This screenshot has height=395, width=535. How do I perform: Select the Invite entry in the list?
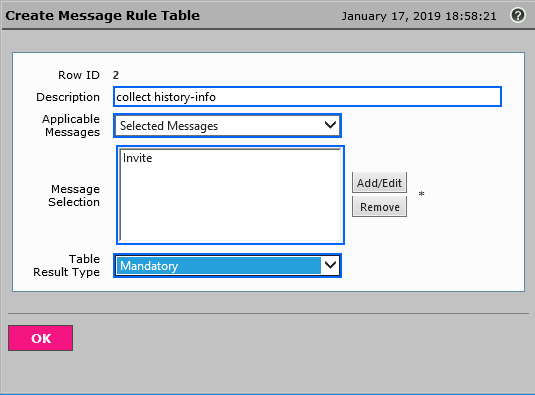[138, 158]
